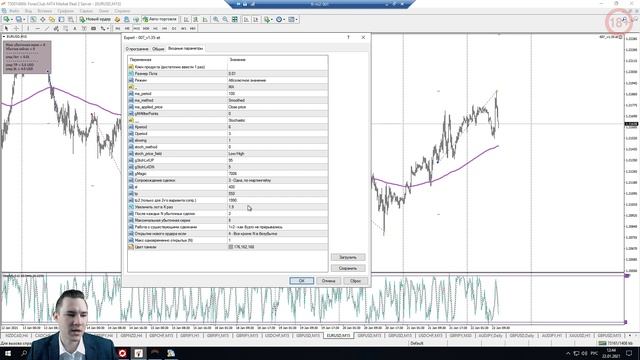Select the trendline drawing tool
This screenshot has height=360, width=640.
pos(47,29)
